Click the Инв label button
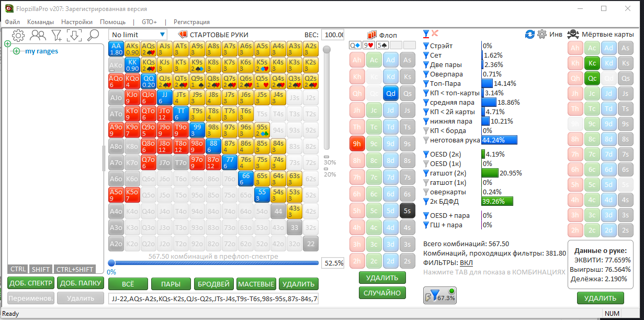This screenshot has width=644, height=320. point(556,34)
